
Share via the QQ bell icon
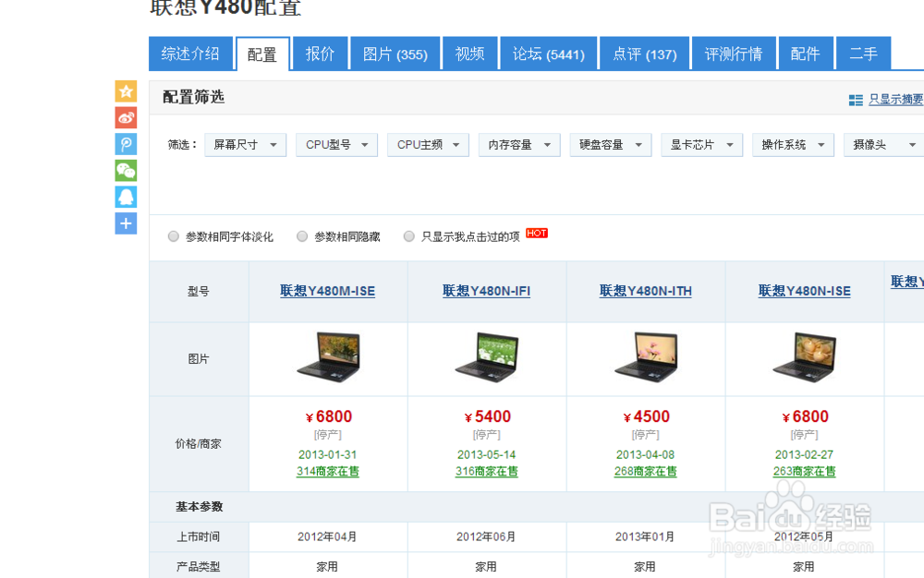(126, 198)
